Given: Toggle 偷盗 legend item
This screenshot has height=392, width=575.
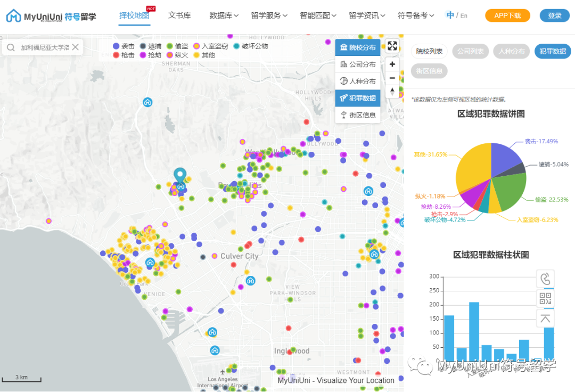Looking at the screenshot, I should pyautogui.click(x=177, y=46).
